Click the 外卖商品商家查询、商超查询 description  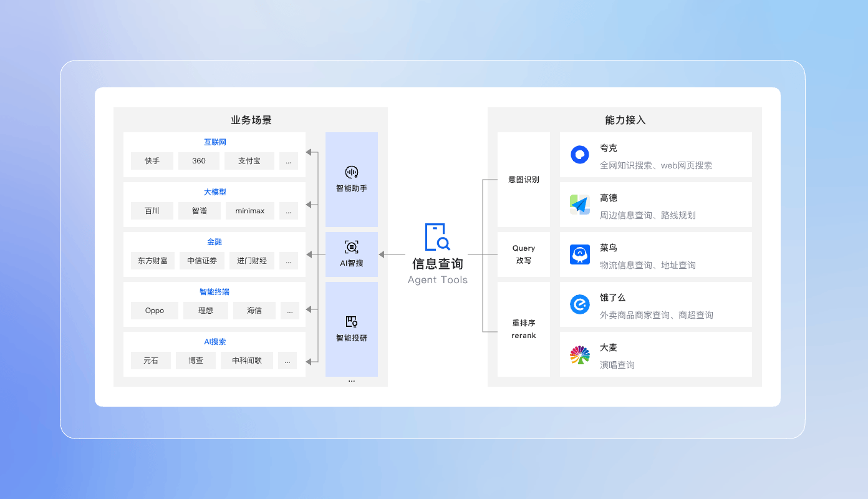coord(657,315)
